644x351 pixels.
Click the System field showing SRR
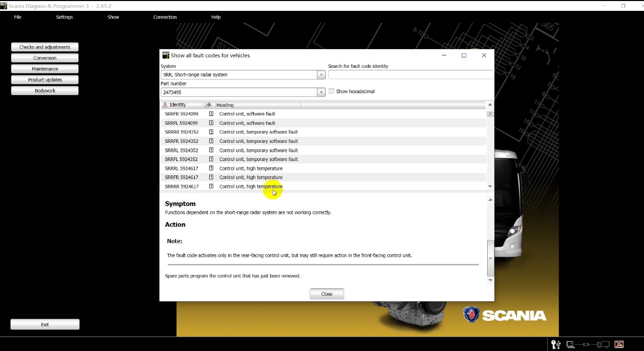click(x=239, y=75)
